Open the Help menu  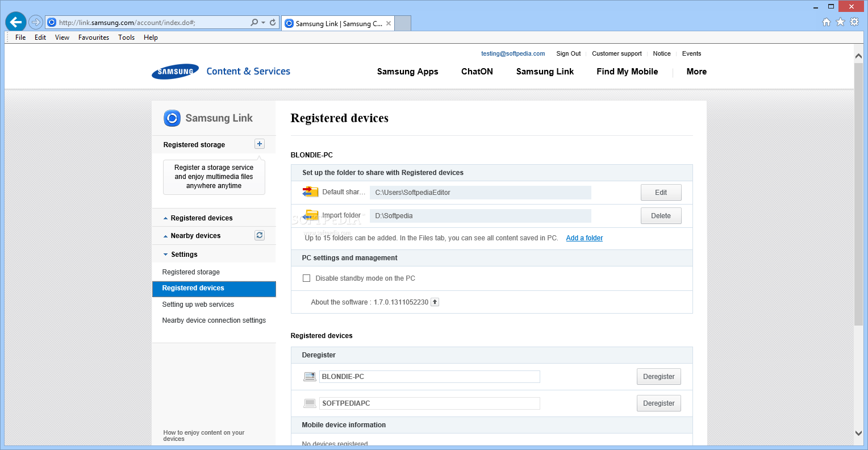point(151,37)
